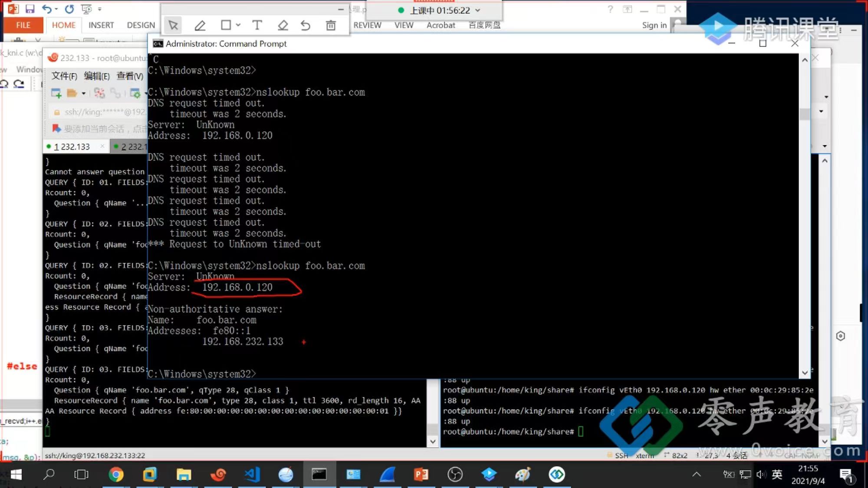868x488 pixels.
Task: Select the eraser annotation tool
Action: (283, 25)
